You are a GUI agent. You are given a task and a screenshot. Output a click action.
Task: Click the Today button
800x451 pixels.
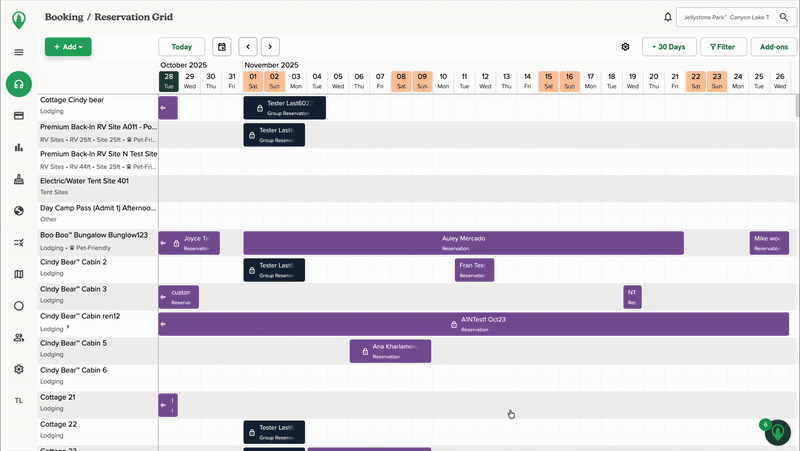click(x=181, y=47)
